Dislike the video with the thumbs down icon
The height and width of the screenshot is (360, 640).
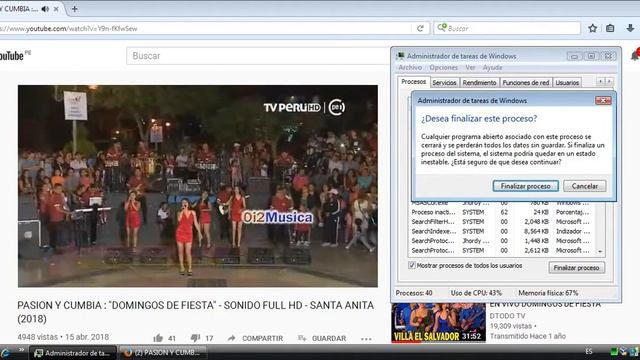(x=195, y=338)
